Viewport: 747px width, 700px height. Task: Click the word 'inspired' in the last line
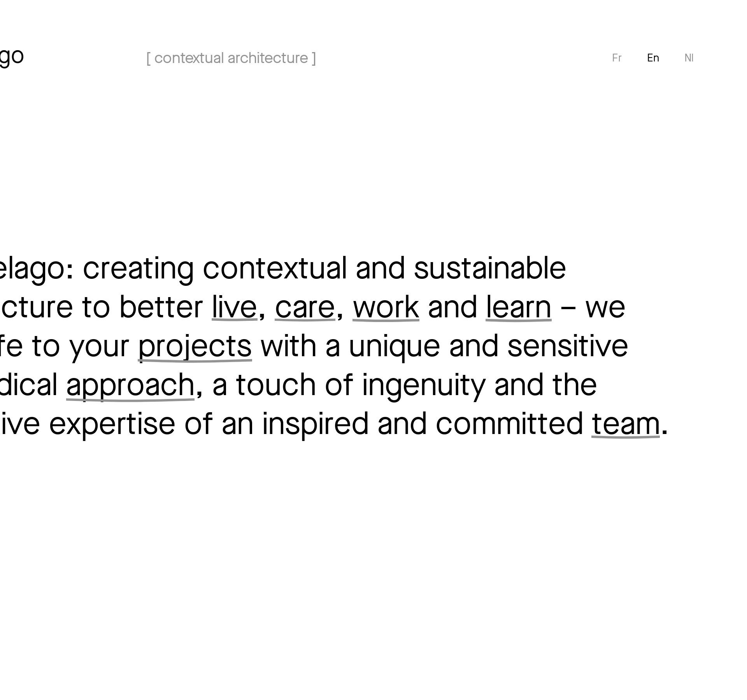tap(315, 424)
